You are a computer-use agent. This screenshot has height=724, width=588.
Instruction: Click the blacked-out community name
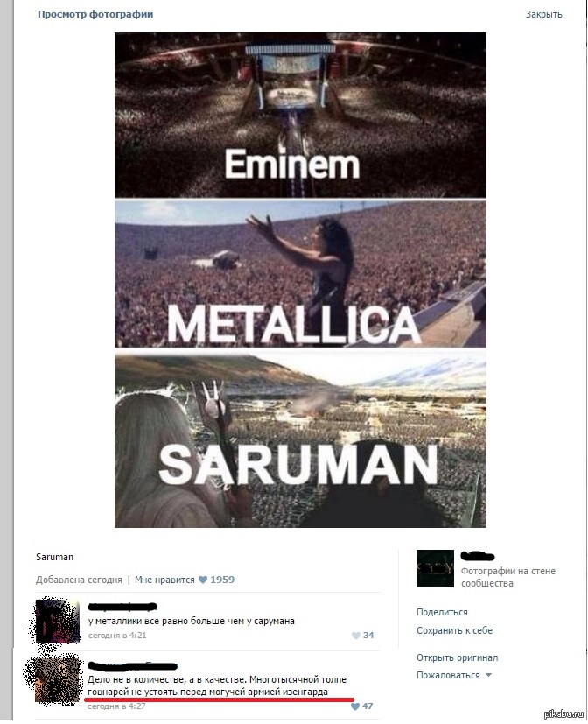pyautogui.click(x=478, y=557)
